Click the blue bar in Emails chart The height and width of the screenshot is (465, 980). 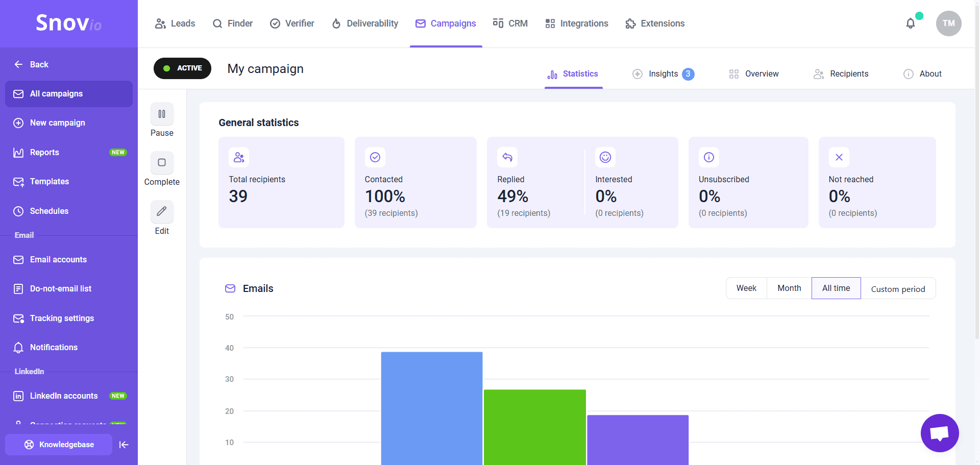(431, 408)
